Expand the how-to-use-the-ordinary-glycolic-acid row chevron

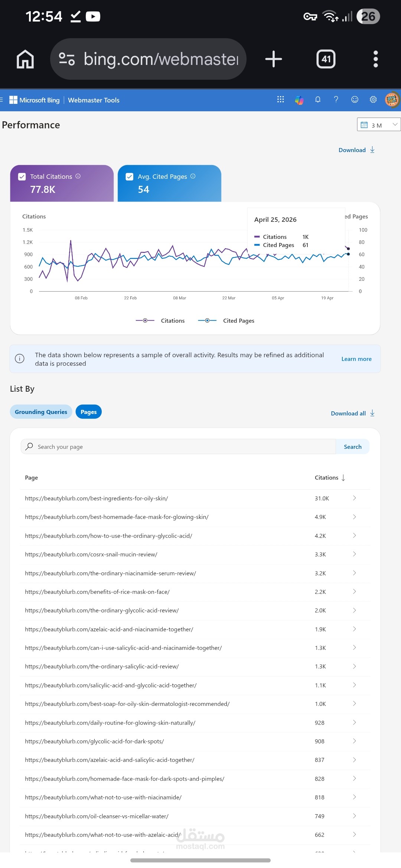pyautogui.click(x=355, y=535)
